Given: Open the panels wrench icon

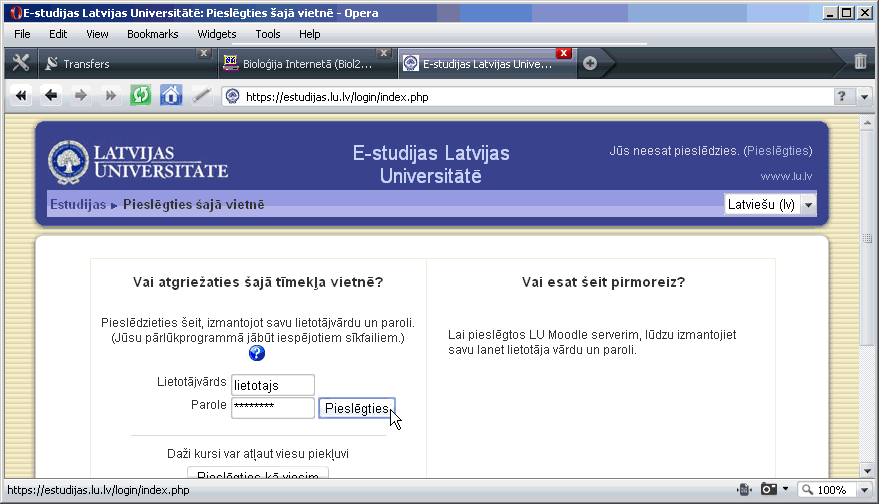Looking at the screenshot, I should coord(21,63).
